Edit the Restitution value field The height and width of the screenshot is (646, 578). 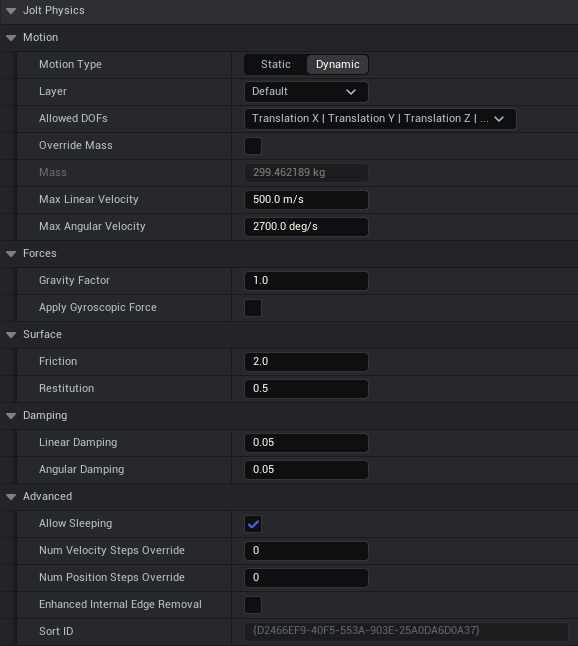[306, 389]
